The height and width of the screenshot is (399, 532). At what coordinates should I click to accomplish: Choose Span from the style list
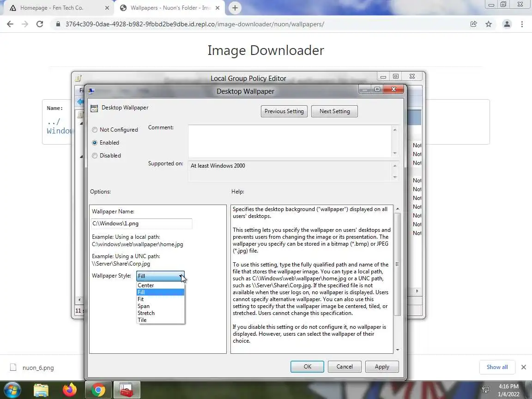point(161,306)
